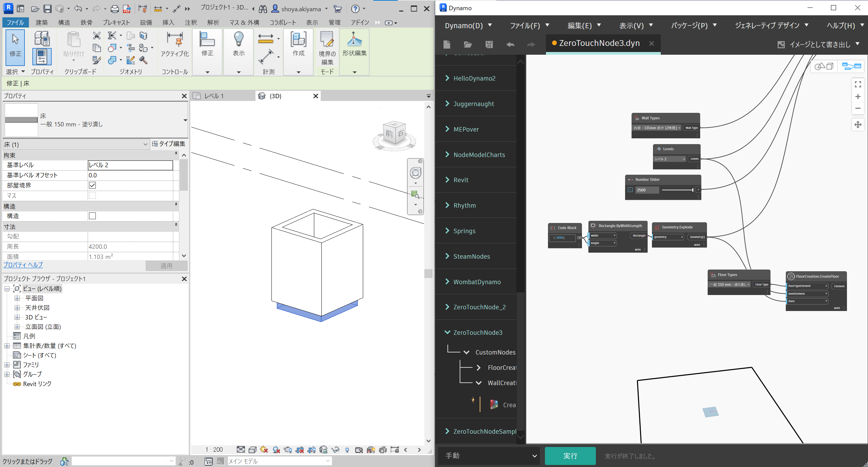Click the pan icon in Dynamo canvas
Screen dimensions: 868x467
coord(857,125)
